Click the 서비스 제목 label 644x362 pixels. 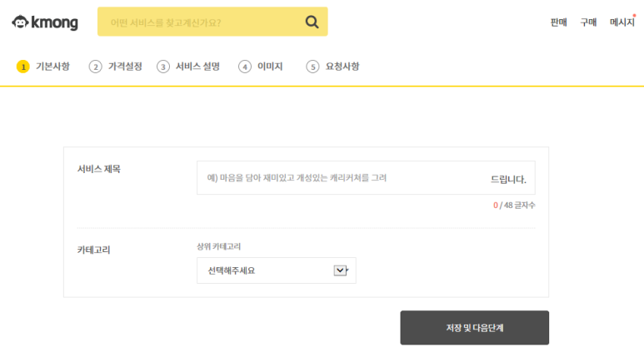click(99, 169)
